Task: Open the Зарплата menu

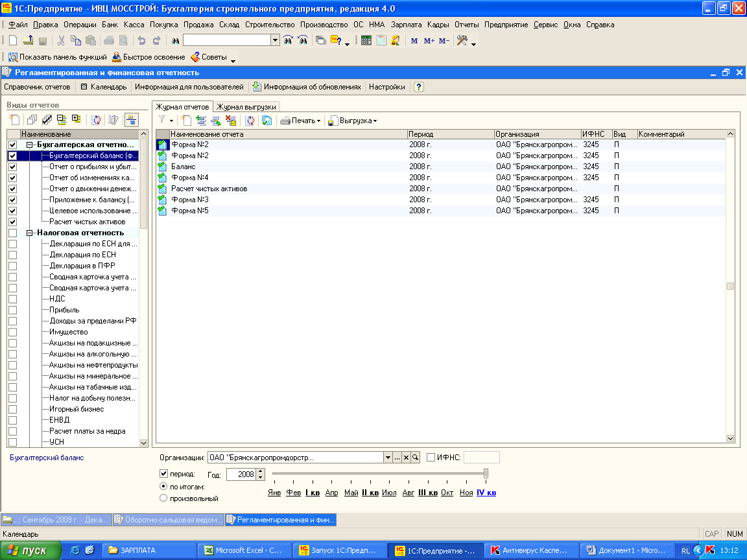Action: pos(406,25)
